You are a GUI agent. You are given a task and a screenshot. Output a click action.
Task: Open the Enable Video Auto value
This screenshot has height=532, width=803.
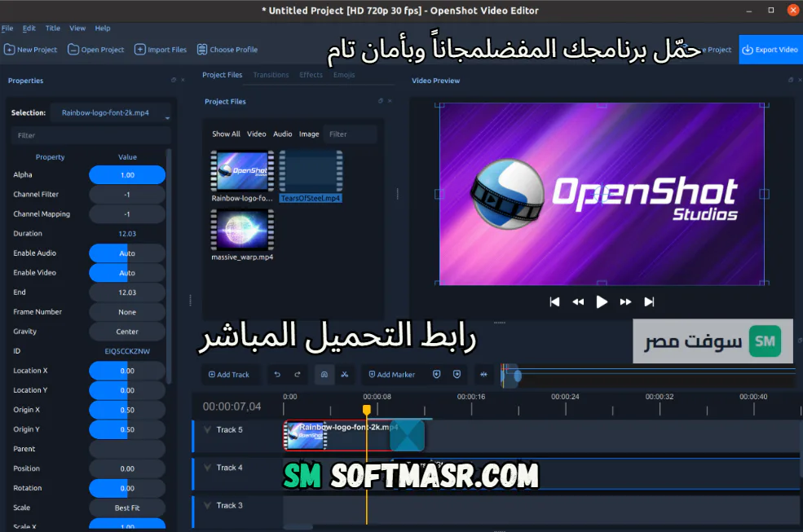point(127,273)
